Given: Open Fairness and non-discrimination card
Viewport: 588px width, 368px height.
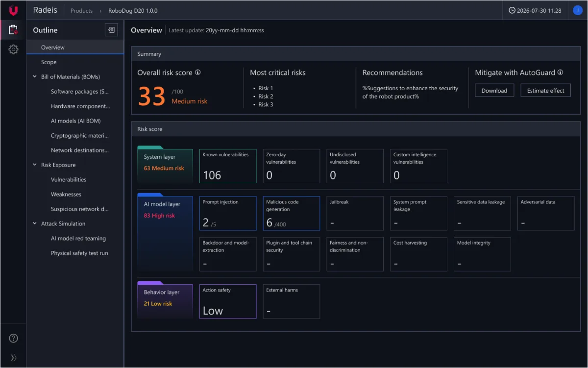Looking at the screenshot, I should [x=355, y=254].
